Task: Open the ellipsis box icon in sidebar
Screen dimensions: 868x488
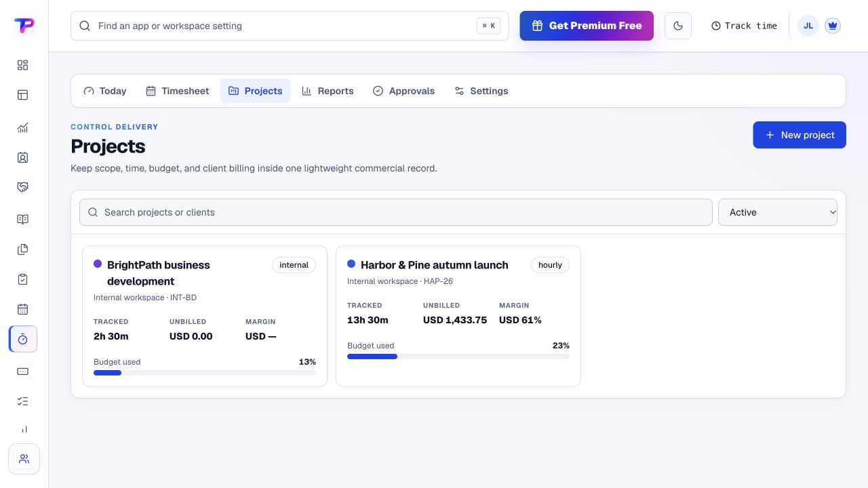Action: [22, 371]
